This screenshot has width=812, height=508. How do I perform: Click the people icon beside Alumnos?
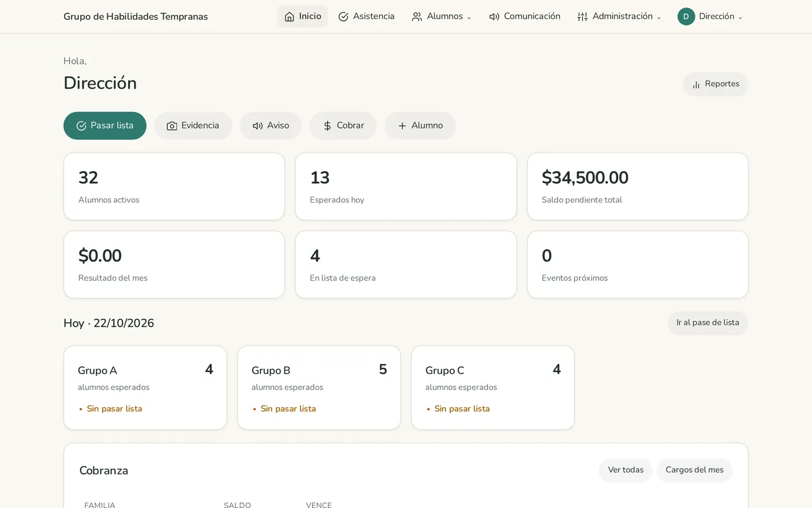click(417, 17)
